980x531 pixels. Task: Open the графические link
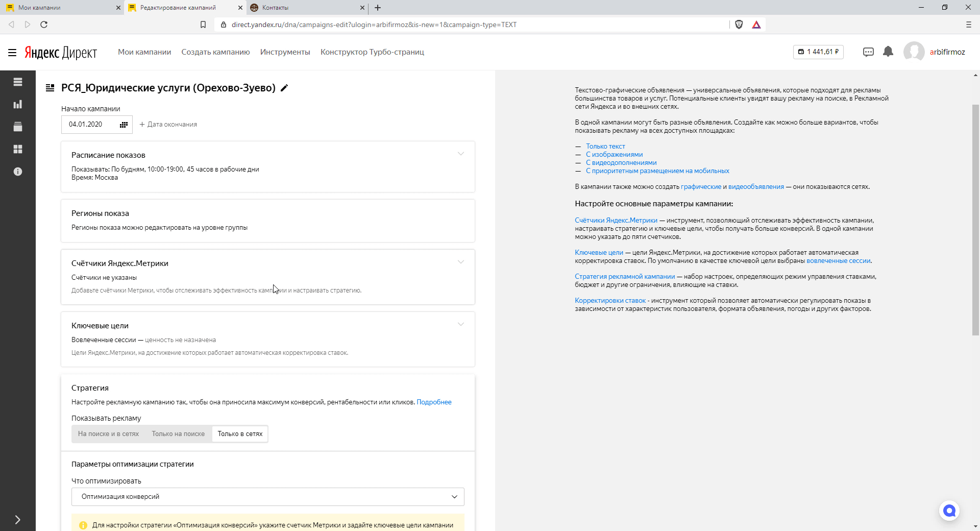(701, 187)
